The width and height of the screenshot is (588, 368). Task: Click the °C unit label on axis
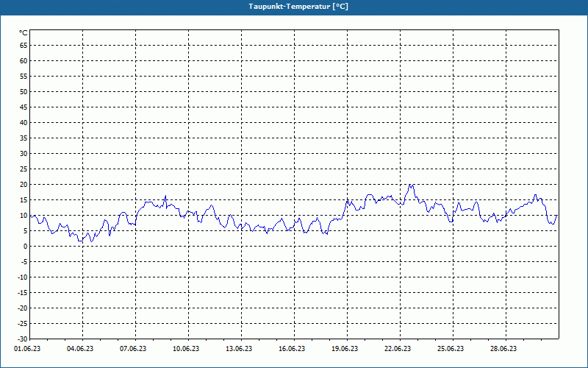[x=24, y=33]
